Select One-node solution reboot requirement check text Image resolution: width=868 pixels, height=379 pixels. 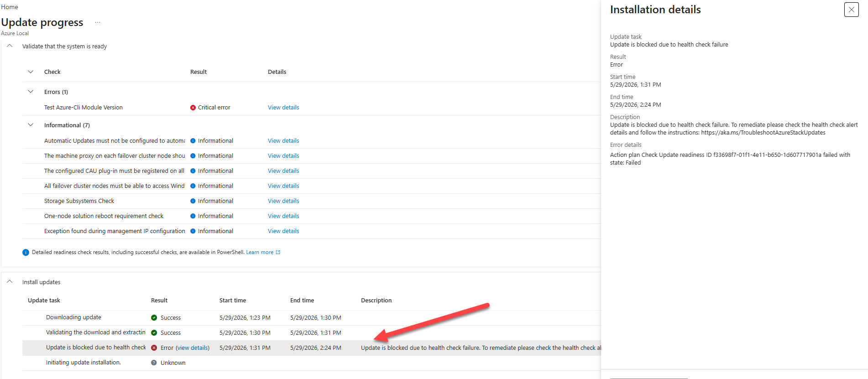point(104,216)
